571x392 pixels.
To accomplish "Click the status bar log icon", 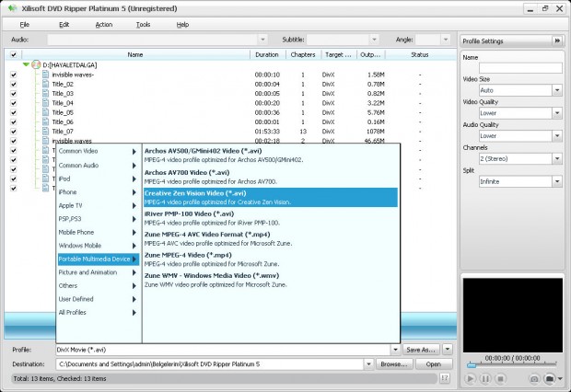I will point(445,378).
